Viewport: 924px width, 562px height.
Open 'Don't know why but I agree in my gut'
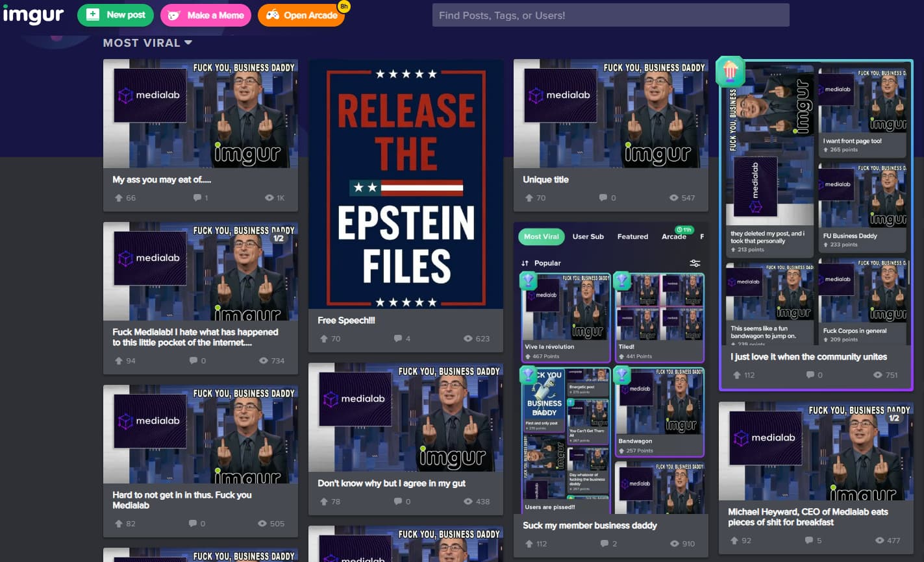pos(392,483)
